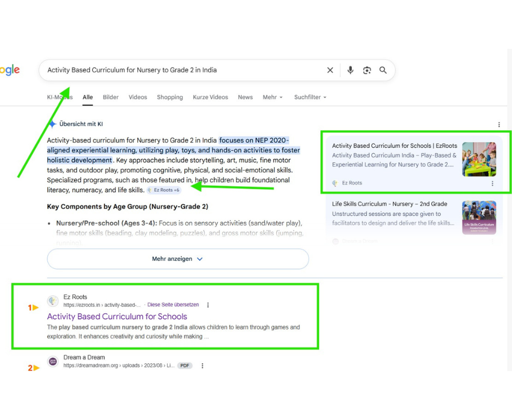Expand the Suchfilter dropdown
The height and width of the screenshot is (420, 512).
click(x=310, y=98)
